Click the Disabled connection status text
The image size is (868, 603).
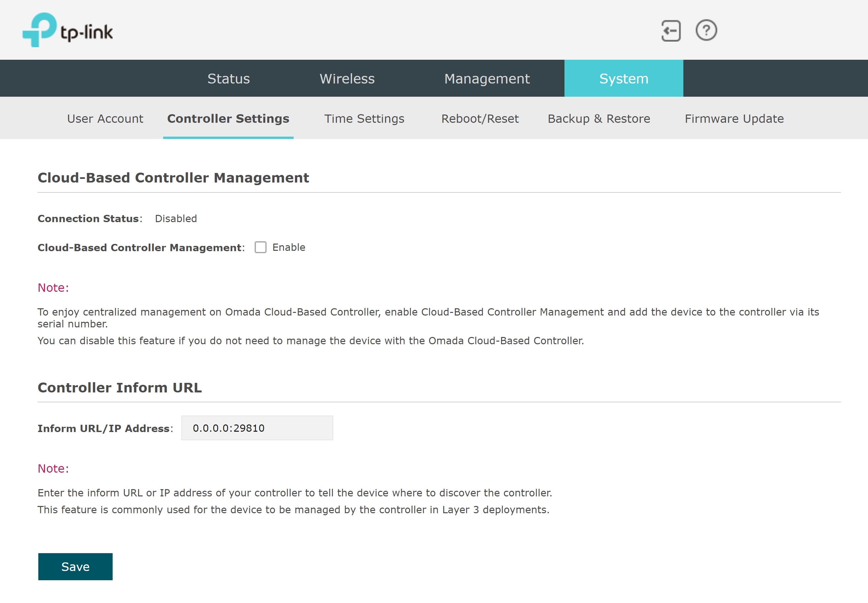[x=176, y=218]
